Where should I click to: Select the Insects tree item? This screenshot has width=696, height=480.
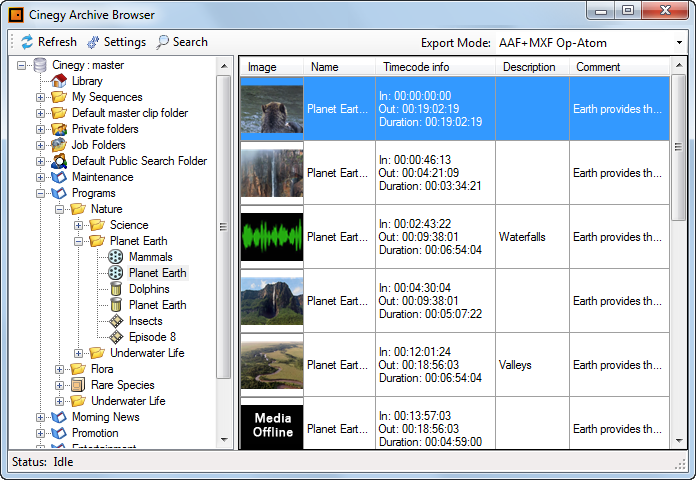point(146,321)
